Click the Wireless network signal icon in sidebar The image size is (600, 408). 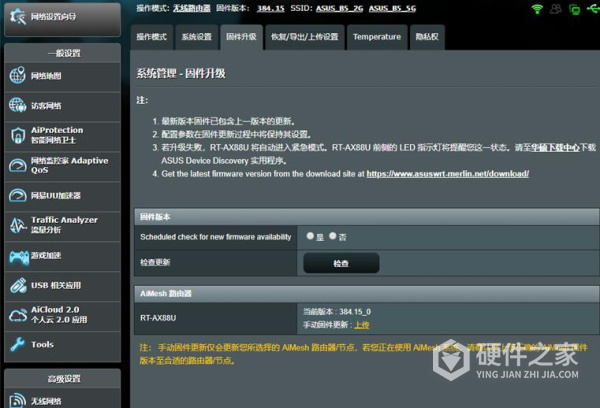pyautogui.click(x=18, y=400)
